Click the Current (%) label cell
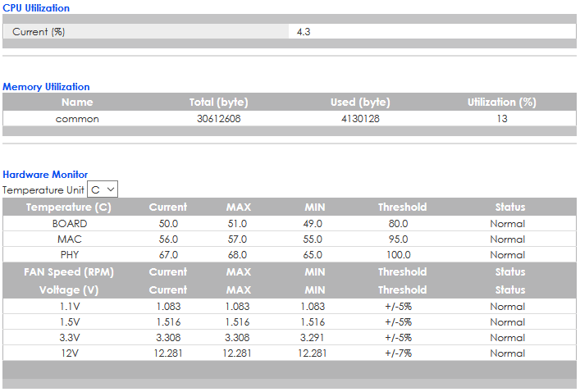This screenshot has height=392, width=580. pos(39,32)
